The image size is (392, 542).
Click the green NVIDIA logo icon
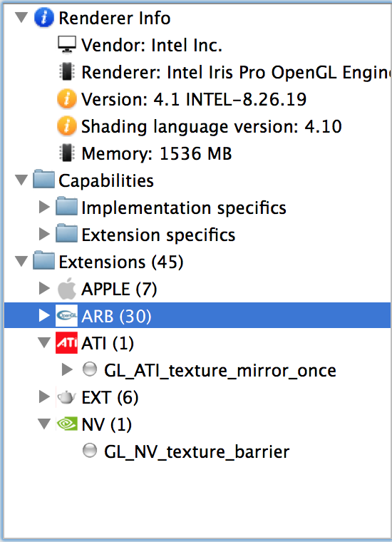(67, 424)
